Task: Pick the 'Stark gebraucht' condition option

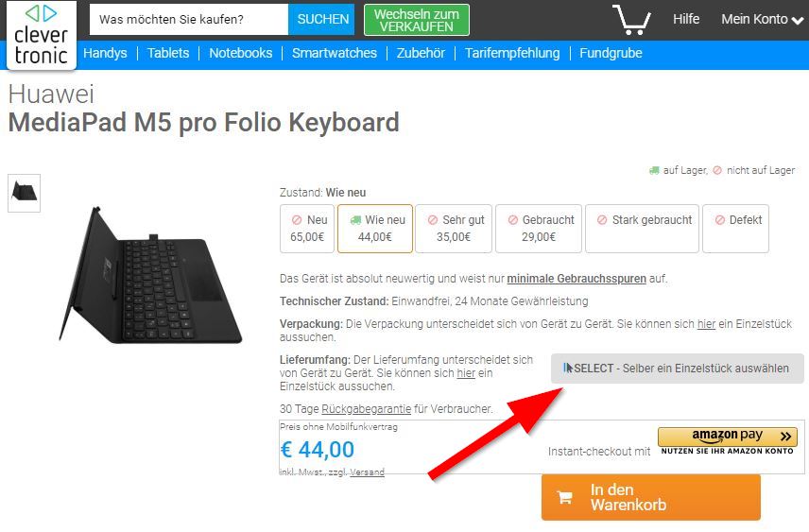Action: [x=643, y=229]
